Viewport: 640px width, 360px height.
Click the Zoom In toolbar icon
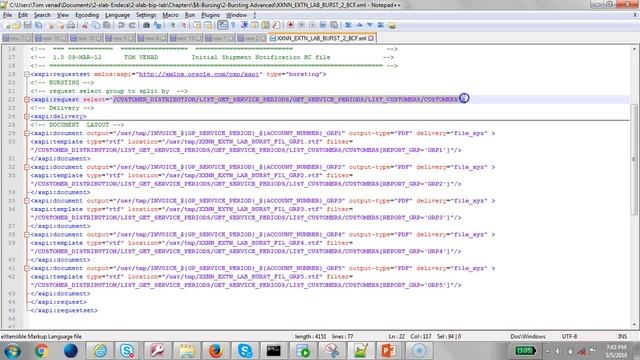coord(172,25)
